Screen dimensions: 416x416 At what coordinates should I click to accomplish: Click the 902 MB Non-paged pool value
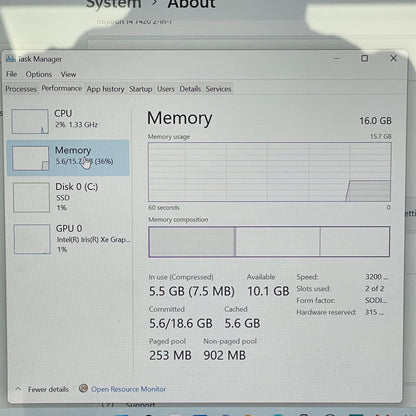(x=225, y=355)
